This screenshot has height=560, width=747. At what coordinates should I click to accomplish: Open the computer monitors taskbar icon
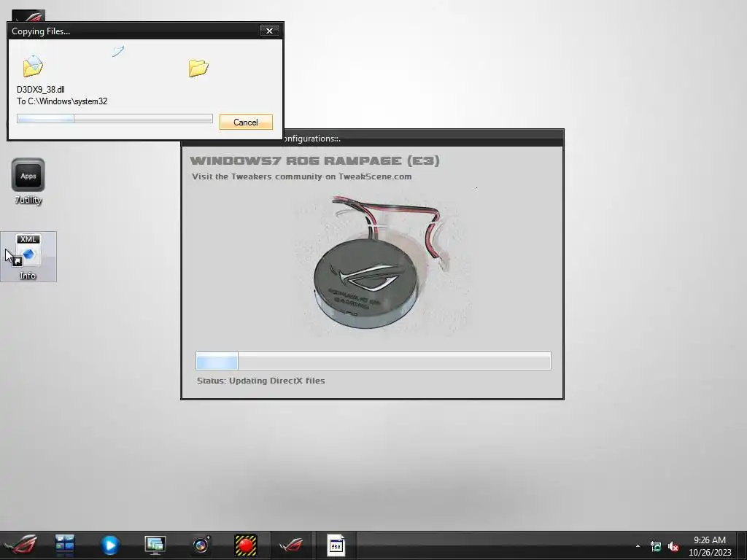tap(155, 545)
